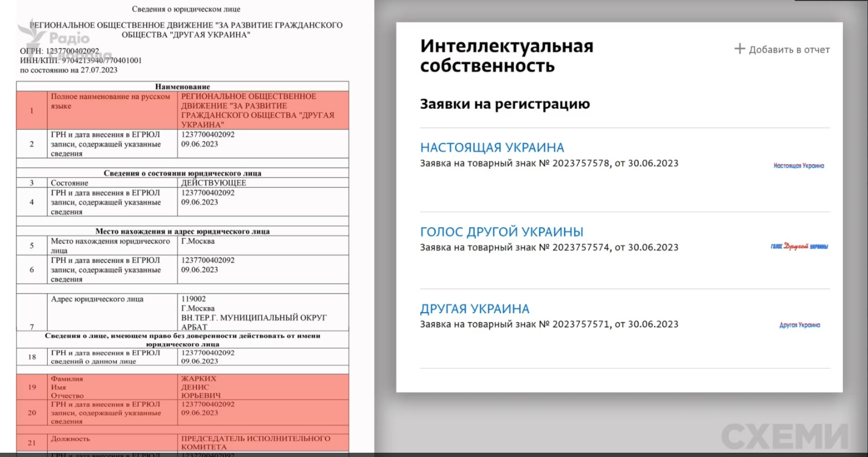Select the ЖАРКИХ ДЕНИС ЮРЬЕВИЧ name cell
868x457 pixels.
264,387
